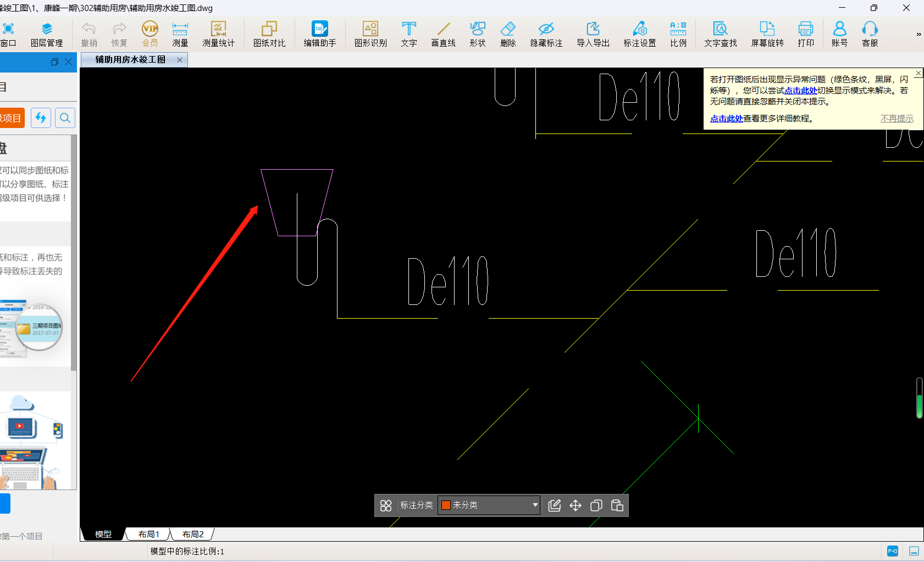The image size is (924, 562).
Task: Select the 形状 shapes tool
Action: point(478,34)
